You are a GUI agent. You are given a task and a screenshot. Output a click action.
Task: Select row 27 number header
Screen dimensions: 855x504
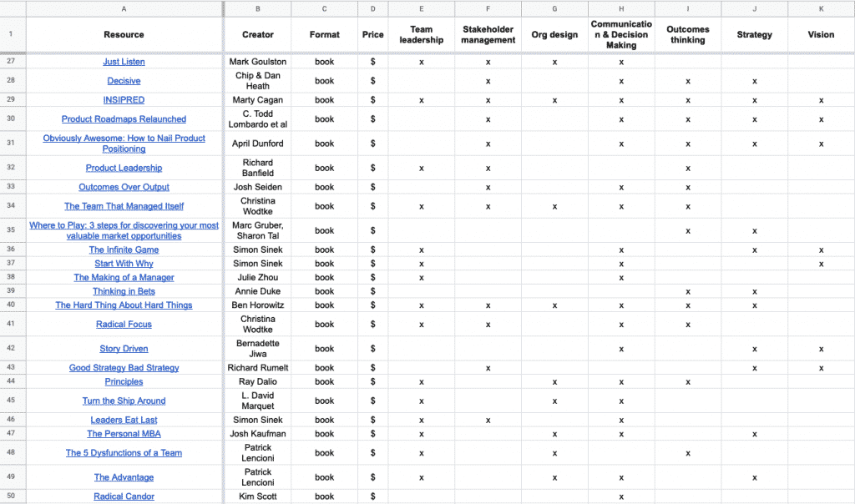[13, 62]
